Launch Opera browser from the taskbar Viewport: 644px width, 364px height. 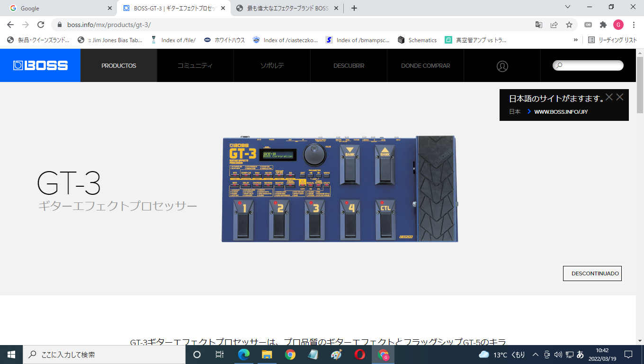click(360, 355)
